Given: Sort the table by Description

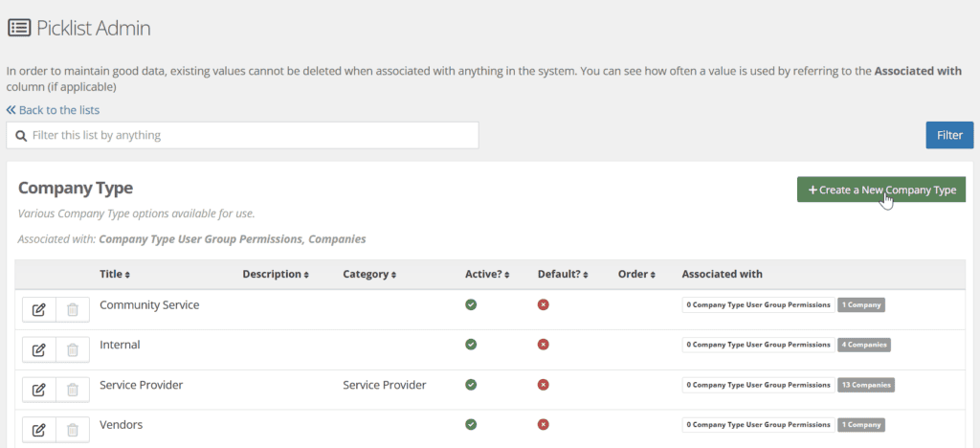Looking at the screenshot, I should coord(276,275).
